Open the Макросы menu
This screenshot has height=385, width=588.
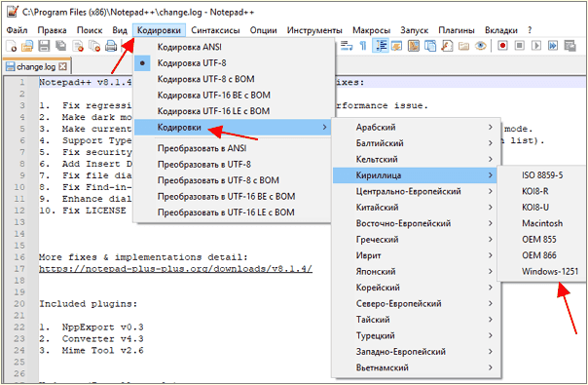[371, 30]
